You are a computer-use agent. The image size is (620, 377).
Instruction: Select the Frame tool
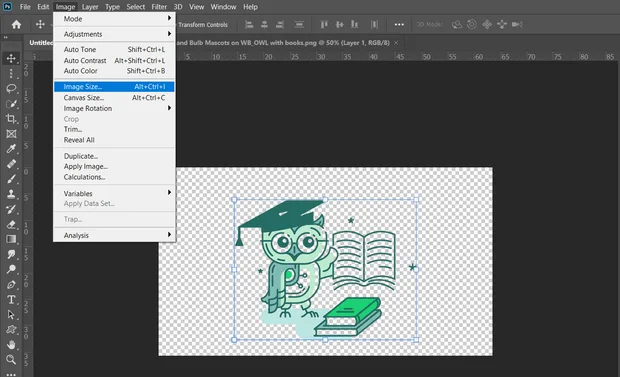click(x=11, y=134)
